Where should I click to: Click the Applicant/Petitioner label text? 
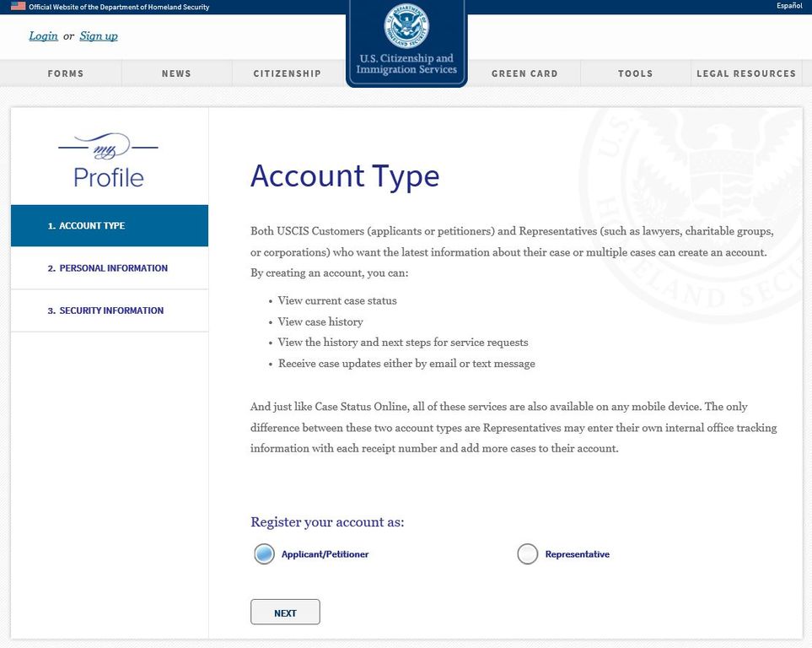click(325, 554)
